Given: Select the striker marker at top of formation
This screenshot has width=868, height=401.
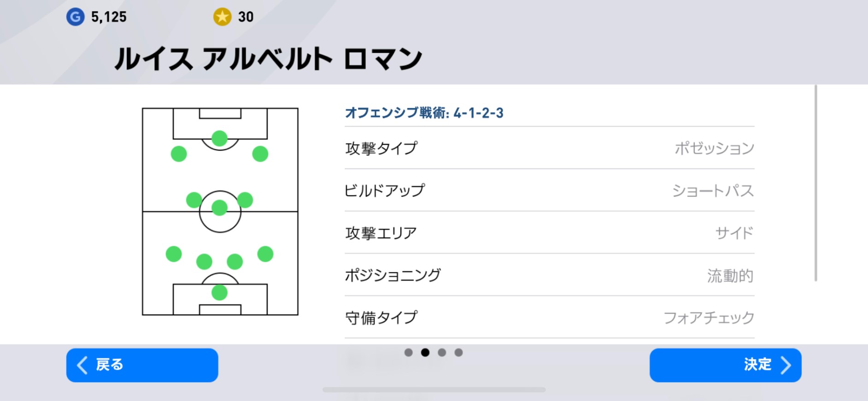Looking at the screenshot, I should [219, 137].
